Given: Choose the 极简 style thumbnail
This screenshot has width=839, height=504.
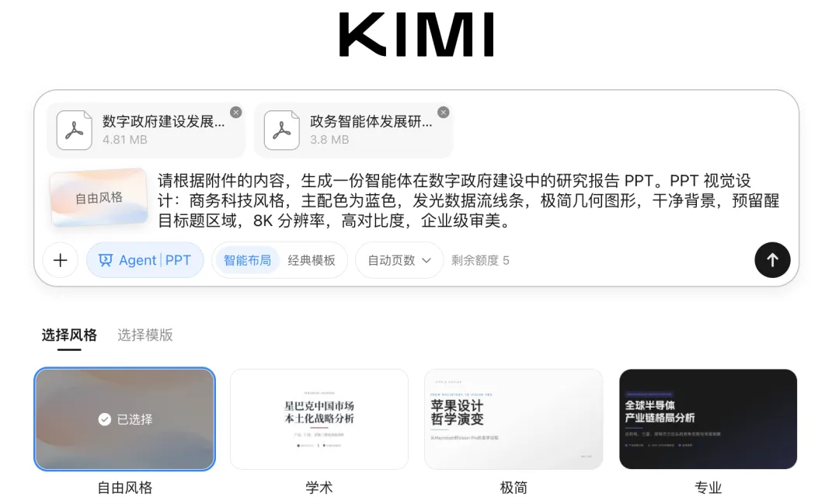Looking at the screenshot, I should pyautogui.click(x=513, y=419).
